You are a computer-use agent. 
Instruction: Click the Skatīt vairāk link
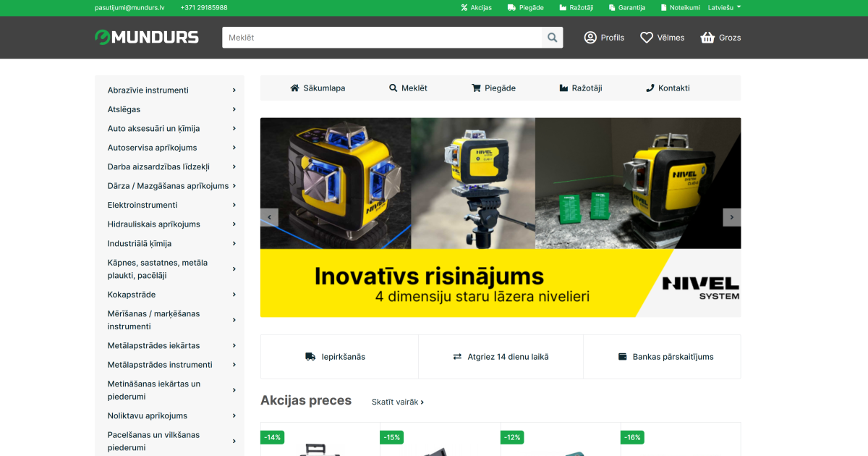(x=397, y=402)
